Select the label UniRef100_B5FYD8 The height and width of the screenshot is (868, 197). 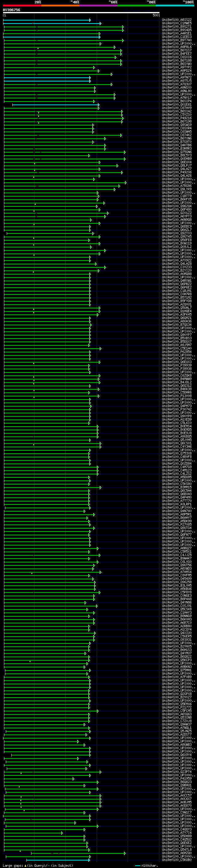click(177, 301)
